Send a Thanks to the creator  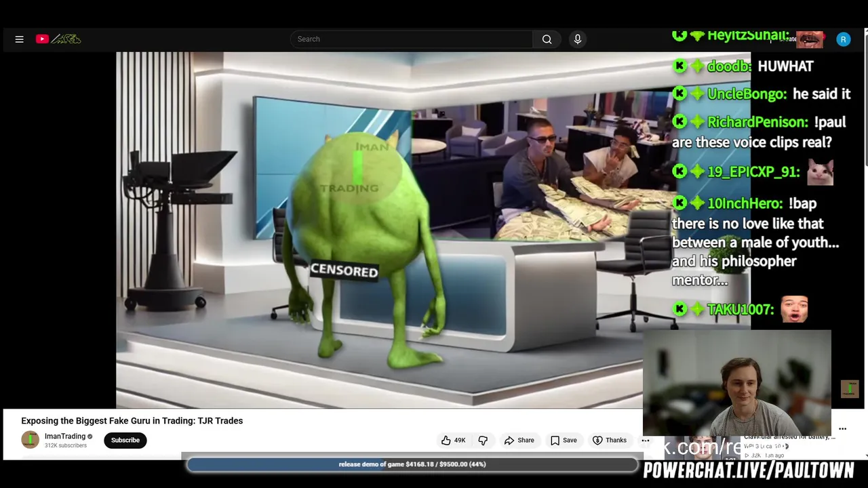609,441
